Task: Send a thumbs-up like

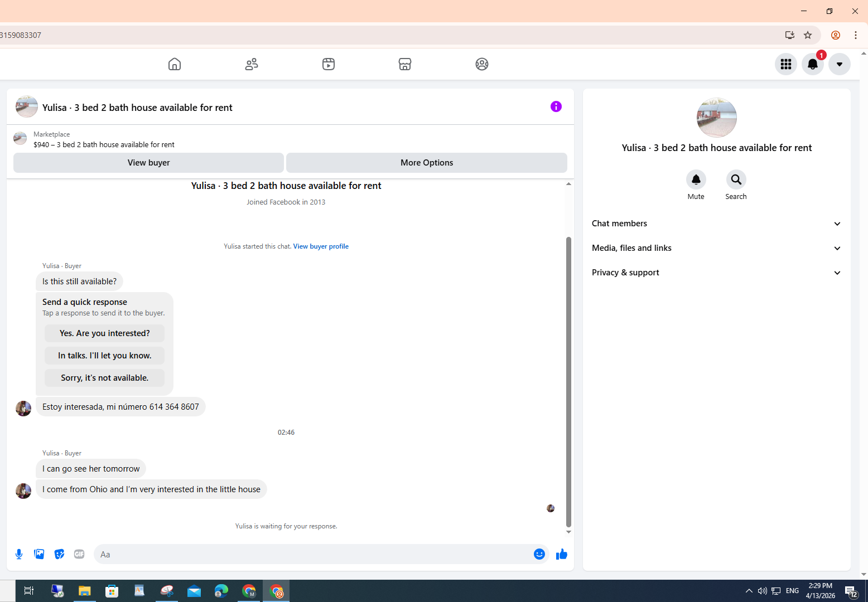Action: coord(562,554)
